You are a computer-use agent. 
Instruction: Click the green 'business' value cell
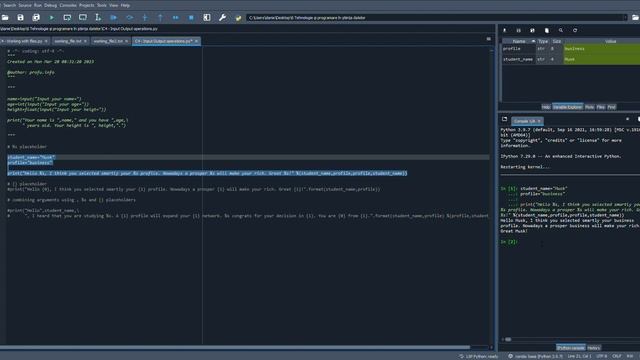coord(602,49)
